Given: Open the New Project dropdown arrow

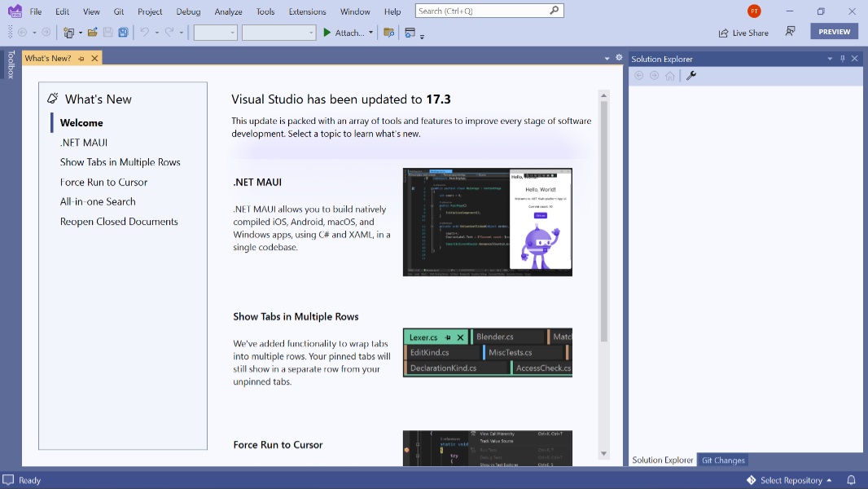Looking at the screenshot, I should [80, 33].
